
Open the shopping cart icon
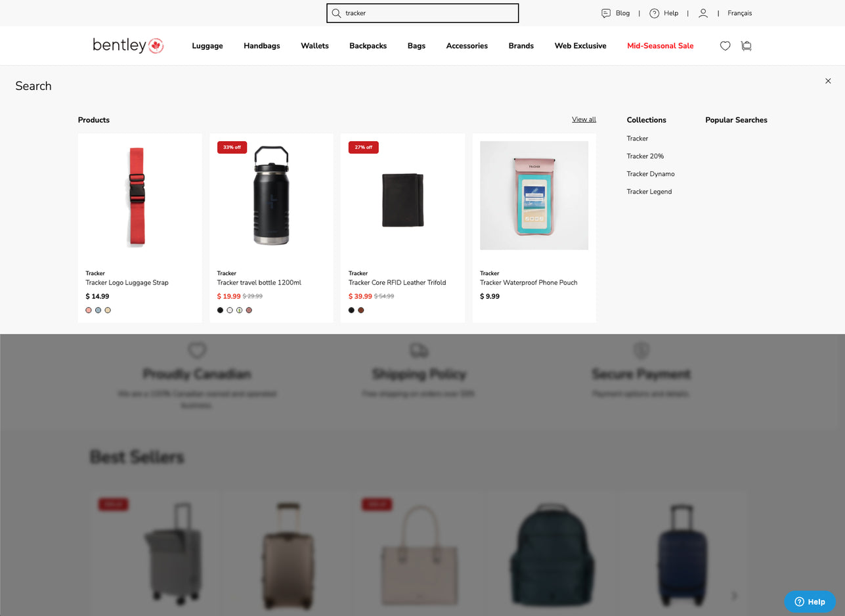click(x=746, y=46)
